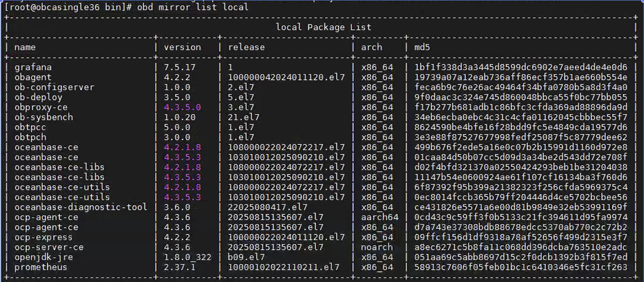Click the md5 starting with '051aa69c'
The image size is (644, 282).
pos(521,257)
